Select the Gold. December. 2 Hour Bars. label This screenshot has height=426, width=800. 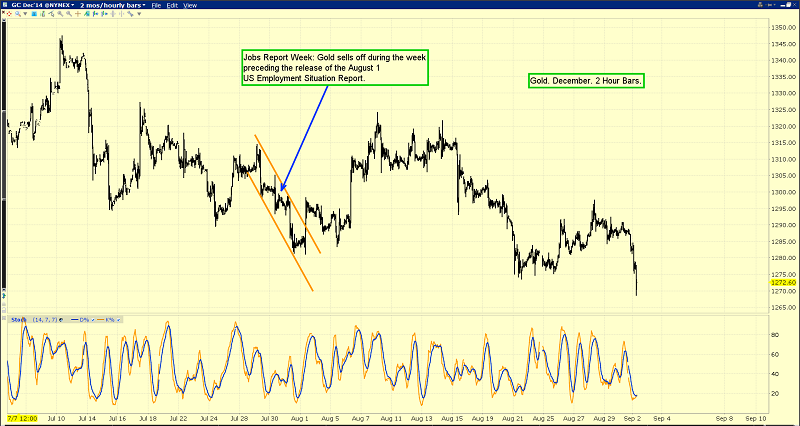[x=586, y=81]
